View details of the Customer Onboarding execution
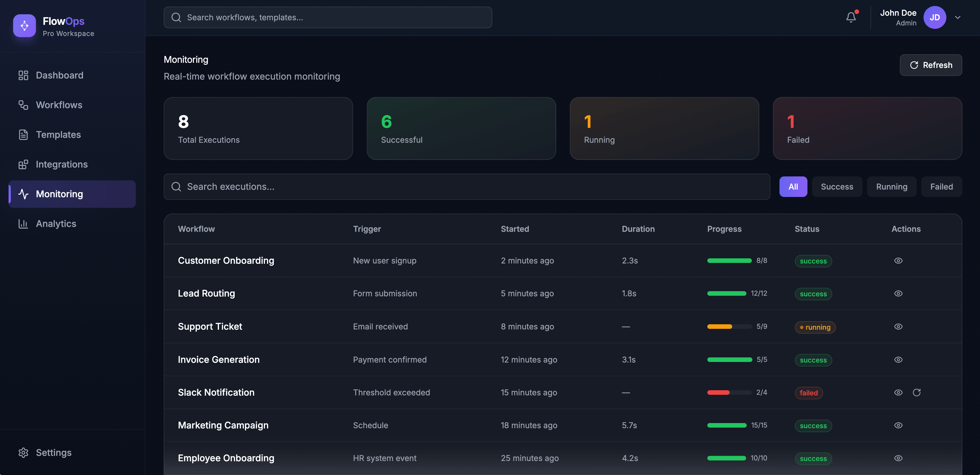Viewport: 980px width, 475px height. tap(898, 260)
